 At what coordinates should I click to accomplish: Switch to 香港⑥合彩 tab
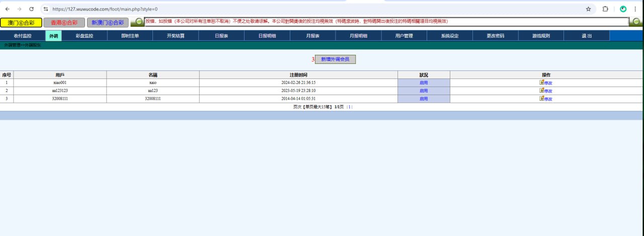point(64,23)
